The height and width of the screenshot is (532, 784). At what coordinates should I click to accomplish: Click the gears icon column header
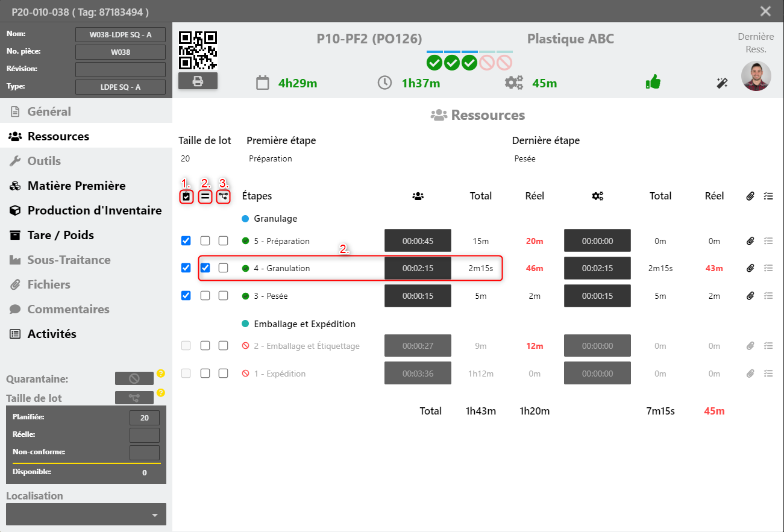(x=597, y=196)
